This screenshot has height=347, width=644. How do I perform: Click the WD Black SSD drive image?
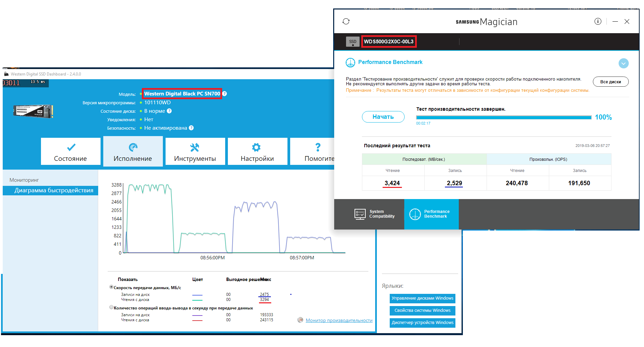(33, 111)
